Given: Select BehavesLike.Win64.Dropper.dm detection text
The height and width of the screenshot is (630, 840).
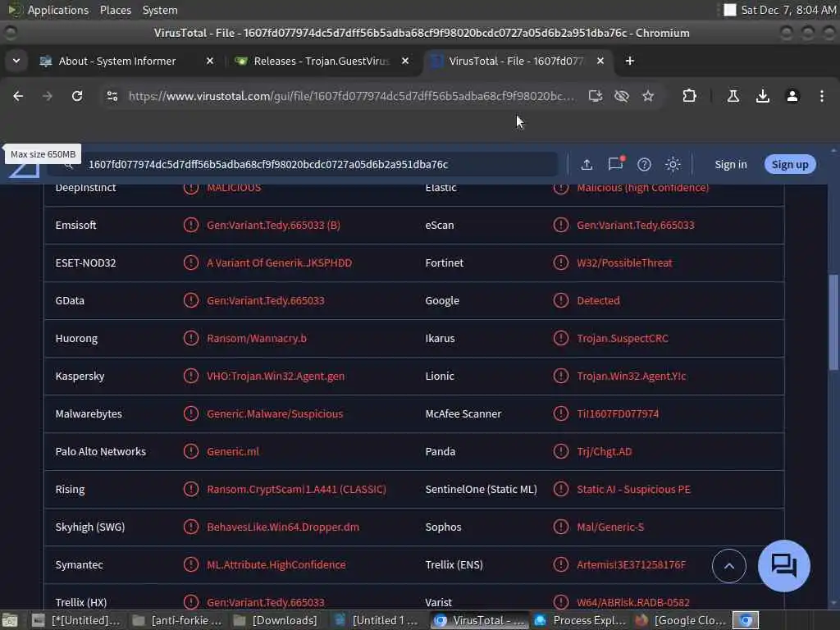Looking at the screenshot, I should click(x=283, y=527).
